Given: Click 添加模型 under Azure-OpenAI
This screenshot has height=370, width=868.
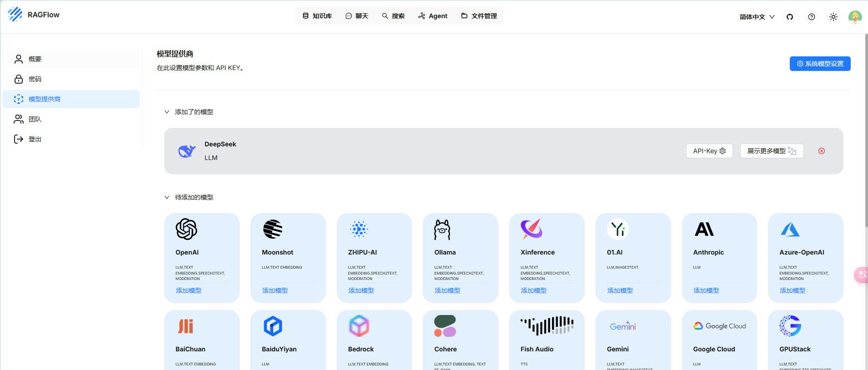Looking at the screenshot, I should 793,290.
